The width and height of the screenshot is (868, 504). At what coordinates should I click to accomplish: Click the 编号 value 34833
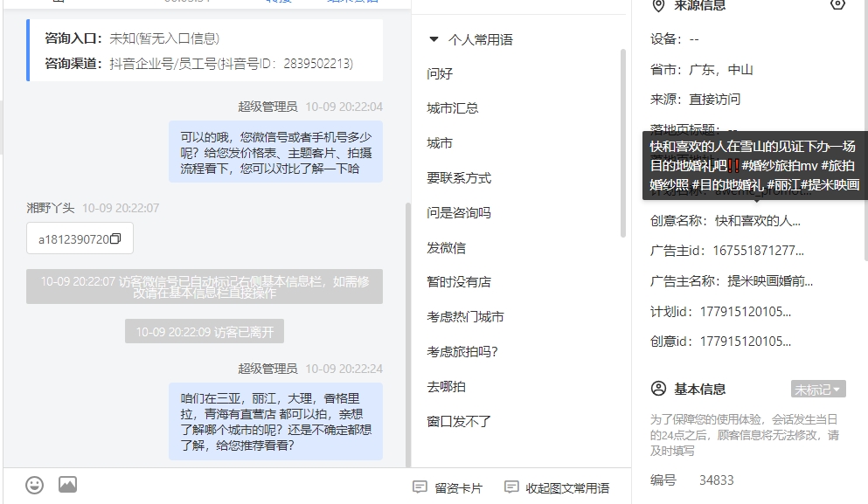716,480
